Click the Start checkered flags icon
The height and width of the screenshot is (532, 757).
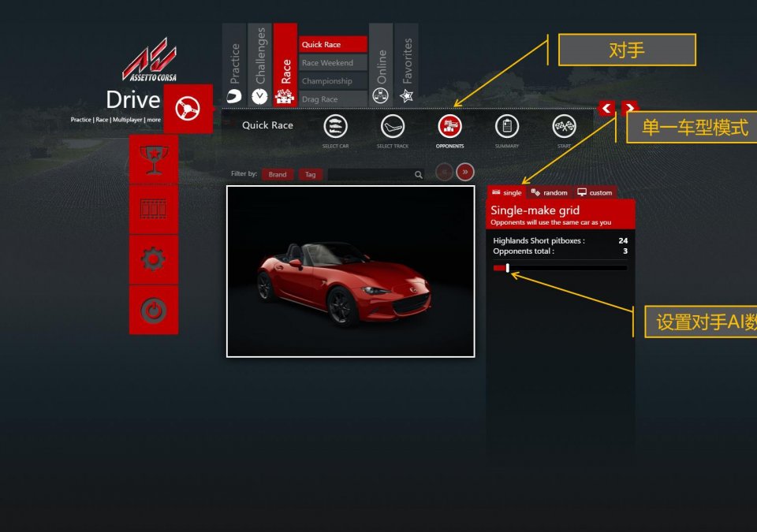(x=564, y=126)
